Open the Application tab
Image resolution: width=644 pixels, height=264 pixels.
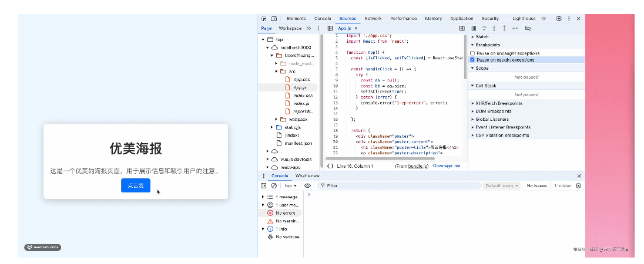pyautogui.click(x=462, y=18)
